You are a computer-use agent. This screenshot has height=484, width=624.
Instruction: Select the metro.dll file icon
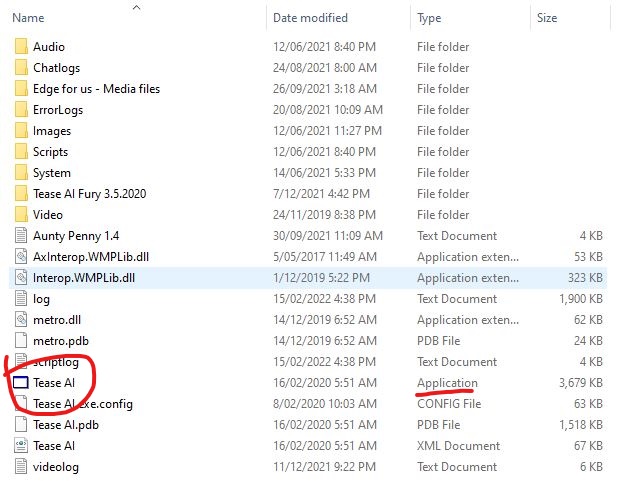pos(21,320)
